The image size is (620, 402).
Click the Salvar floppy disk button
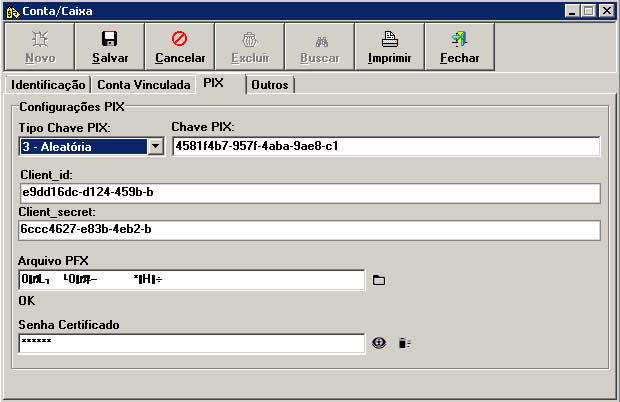click(109, 47)
